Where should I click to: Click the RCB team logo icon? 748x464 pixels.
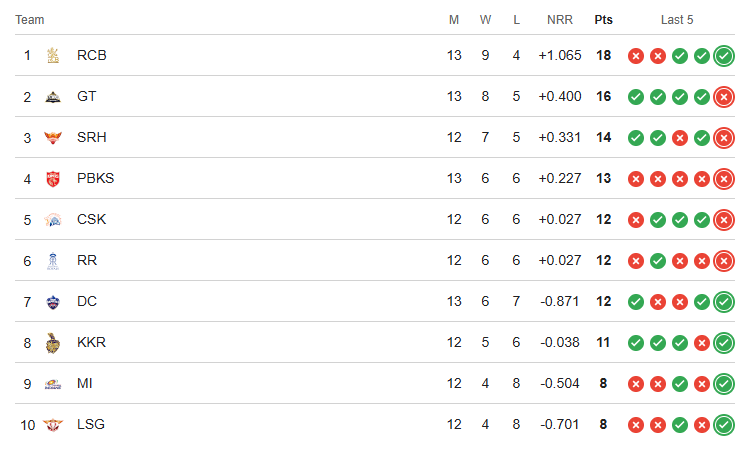(53, 55)
